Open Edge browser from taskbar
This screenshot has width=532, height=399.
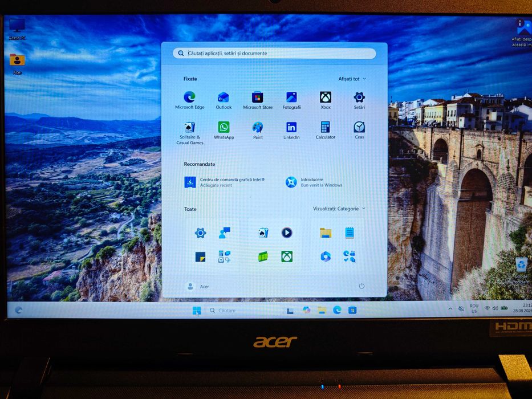pyautogui.click(x=337, y=310)
